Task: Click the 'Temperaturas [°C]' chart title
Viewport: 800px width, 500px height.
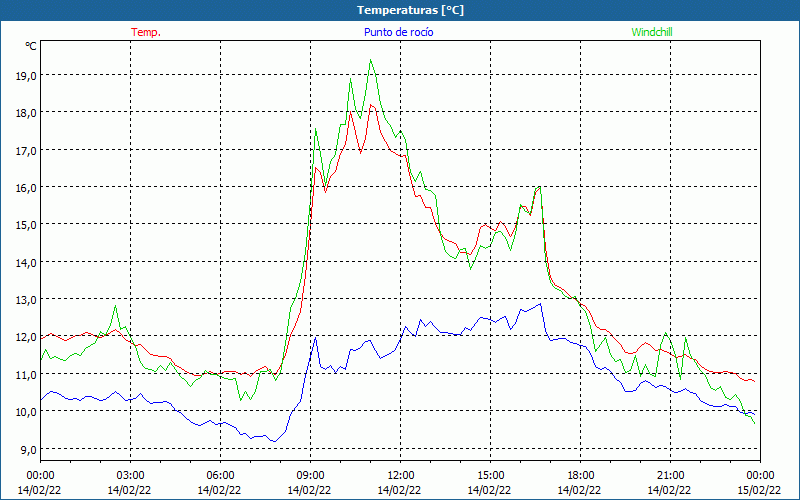Action: [x=410, y=10]
